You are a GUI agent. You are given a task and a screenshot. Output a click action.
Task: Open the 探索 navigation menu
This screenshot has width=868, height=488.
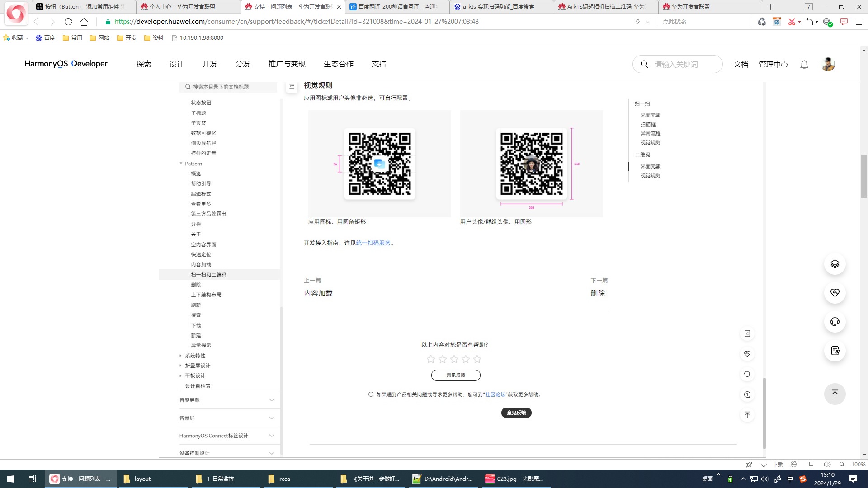click(x=144, y=64)
